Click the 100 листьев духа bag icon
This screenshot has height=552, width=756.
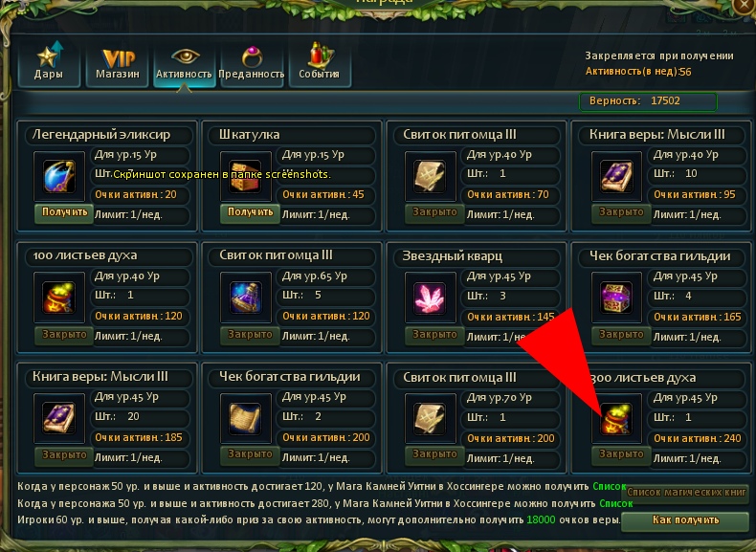pos(58,298)
